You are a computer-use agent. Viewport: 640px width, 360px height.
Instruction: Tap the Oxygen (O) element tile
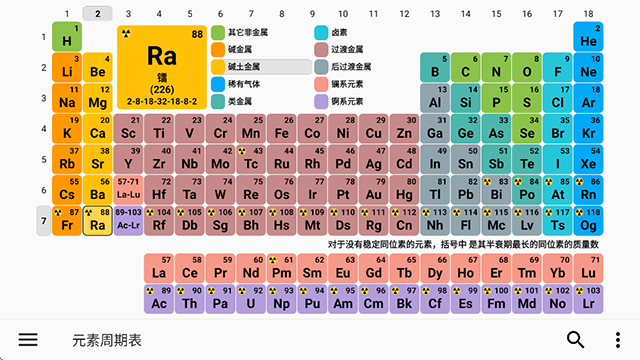pos(527,67)
